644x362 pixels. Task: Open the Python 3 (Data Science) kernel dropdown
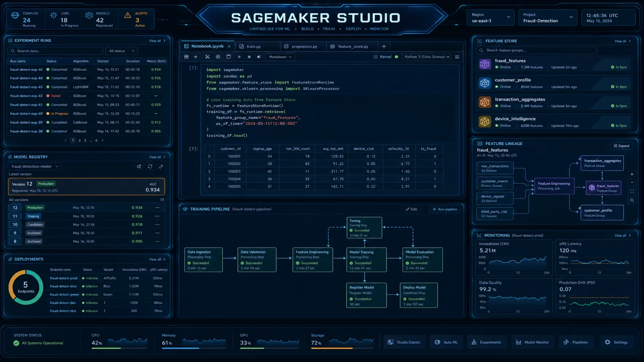426,57
